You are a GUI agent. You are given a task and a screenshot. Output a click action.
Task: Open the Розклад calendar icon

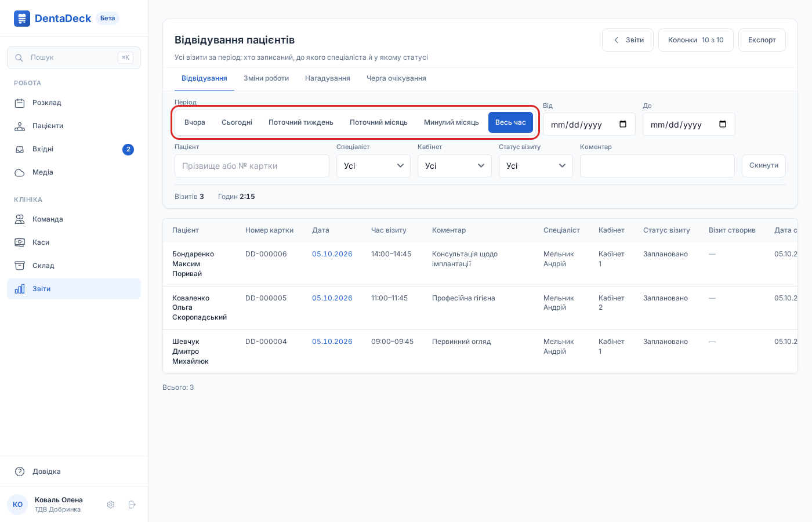click(x=20, y=103)
